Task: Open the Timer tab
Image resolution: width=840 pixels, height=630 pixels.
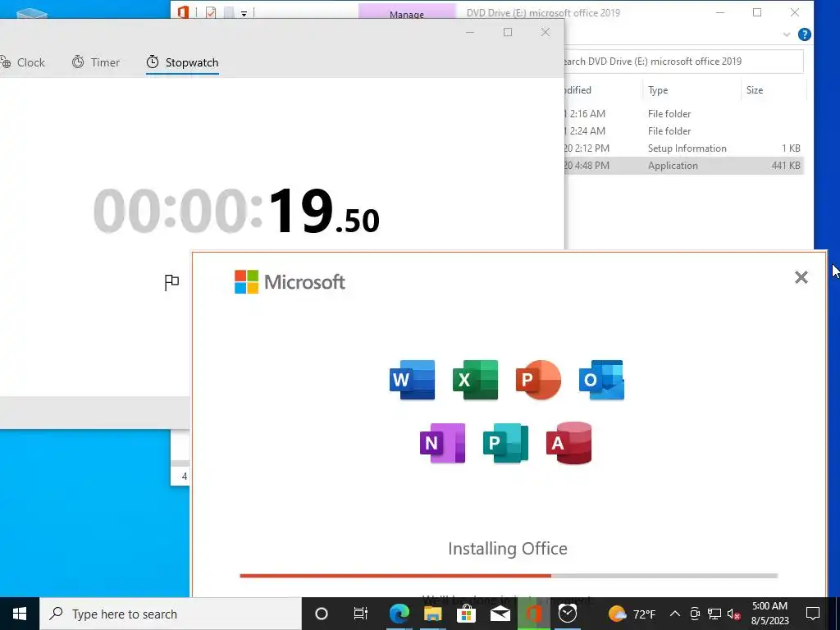Action: pos(96,62)
